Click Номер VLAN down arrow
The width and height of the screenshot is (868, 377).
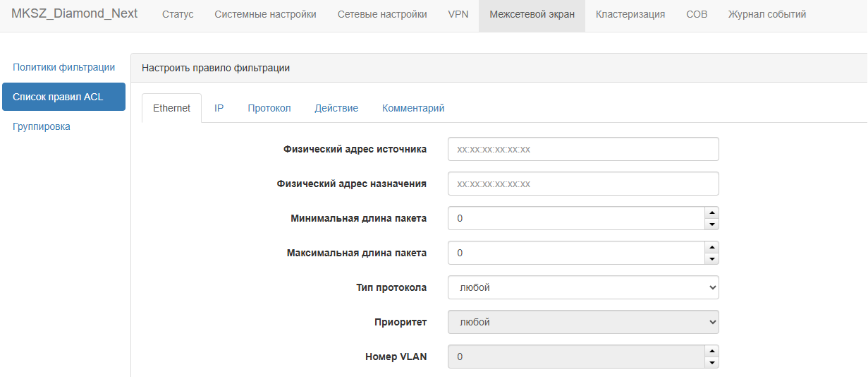pos(711,363)
